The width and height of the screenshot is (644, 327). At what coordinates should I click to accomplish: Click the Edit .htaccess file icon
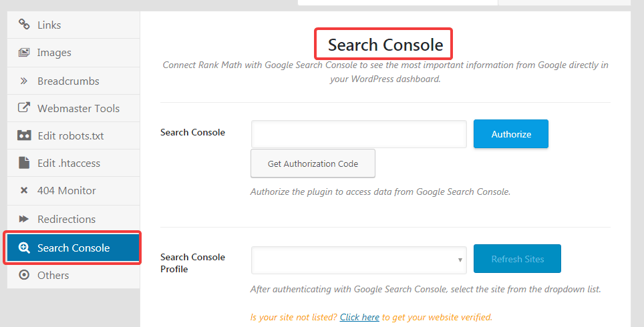click(x=24, y=163)
